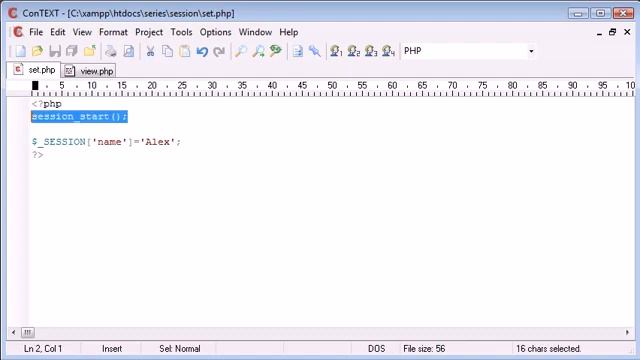The width and height of the screenshot is (640, 360).
Task: Run user command 4 icon
Action: point(388,51)
